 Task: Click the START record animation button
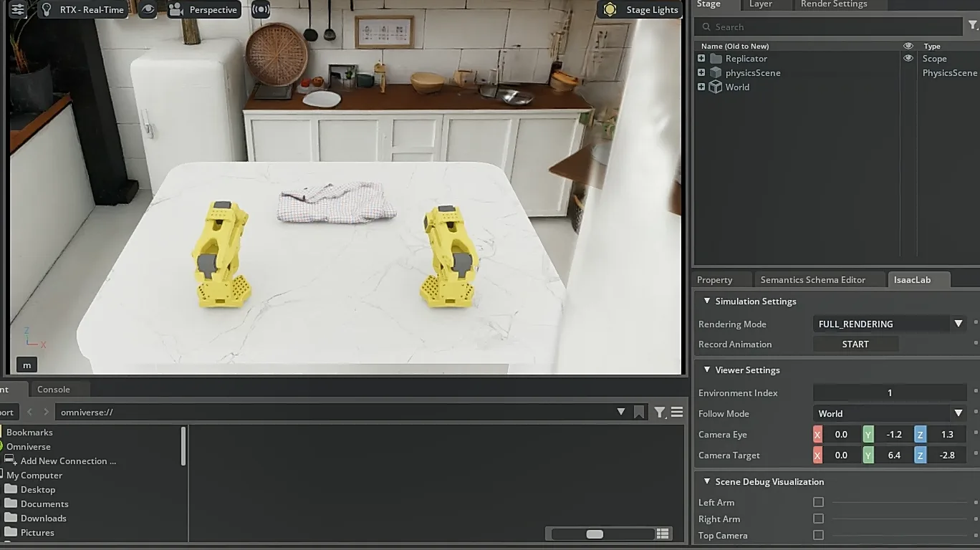point(855,344)
